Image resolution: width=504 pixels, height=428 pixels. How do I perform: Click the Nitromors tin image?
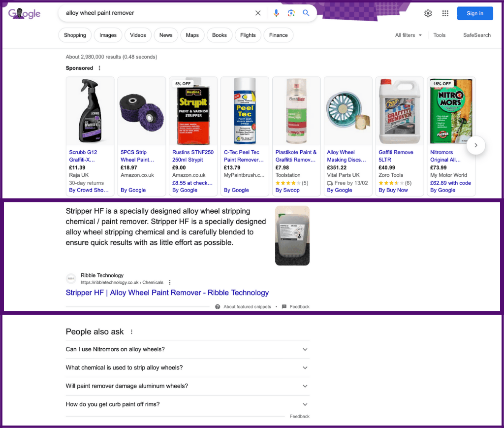click(451, 111)
